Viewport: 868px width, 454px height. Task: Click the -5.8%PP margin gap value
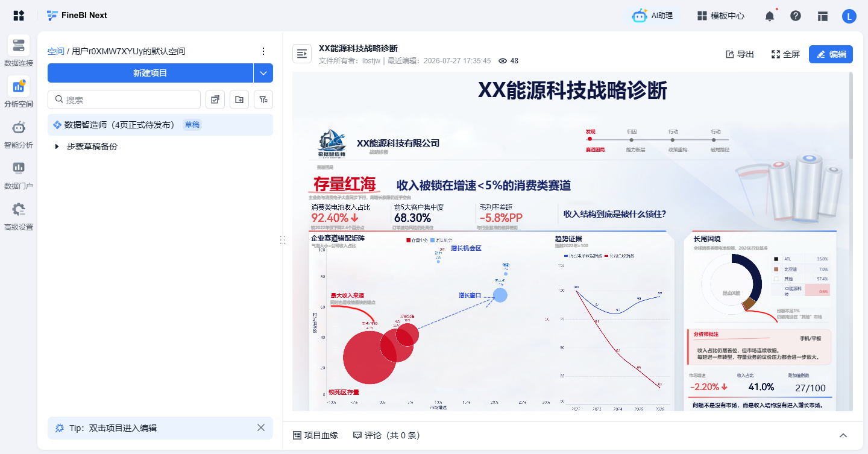(501, 218)
